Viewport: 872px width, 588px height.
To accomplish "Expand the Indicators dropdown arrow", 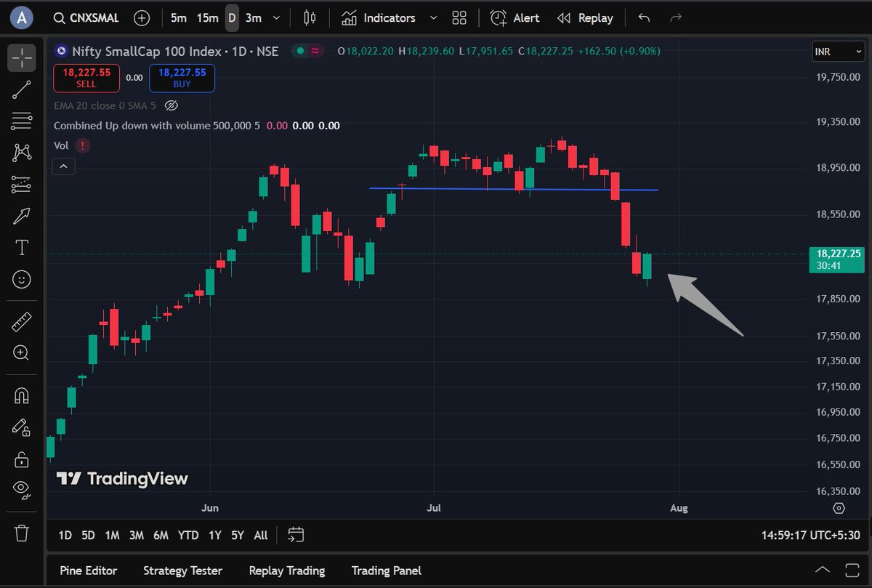I will (434, 17).
